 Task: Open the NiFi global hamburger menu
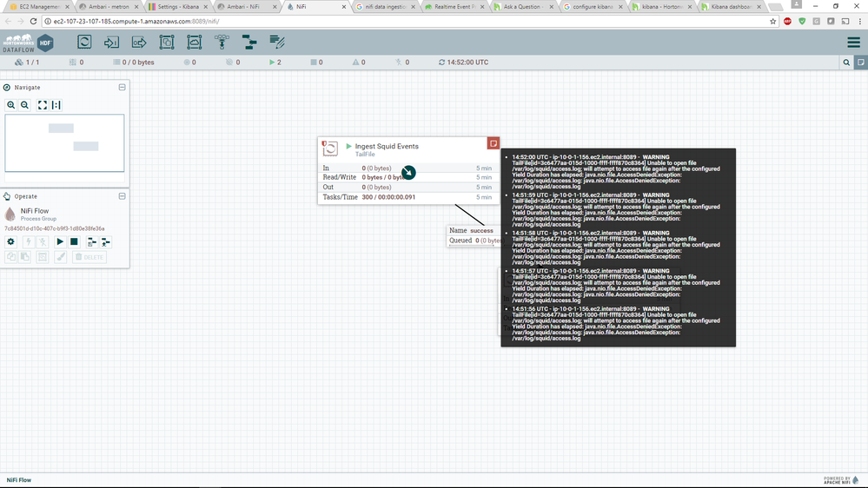853,42
